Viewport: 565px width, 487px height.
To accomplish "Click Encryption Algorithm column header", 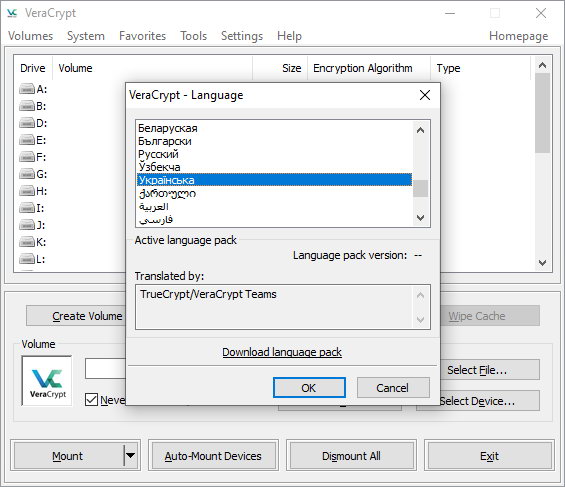I will pos(369,68).
